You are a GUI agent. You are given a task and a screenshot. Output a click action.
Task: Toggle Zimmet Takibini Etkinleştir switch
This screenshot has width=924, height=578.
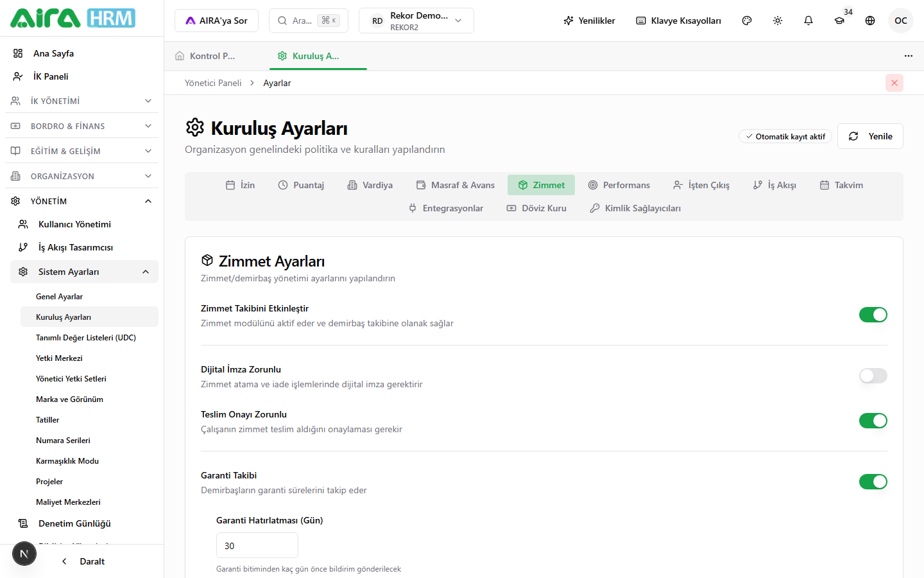[873, 315]
